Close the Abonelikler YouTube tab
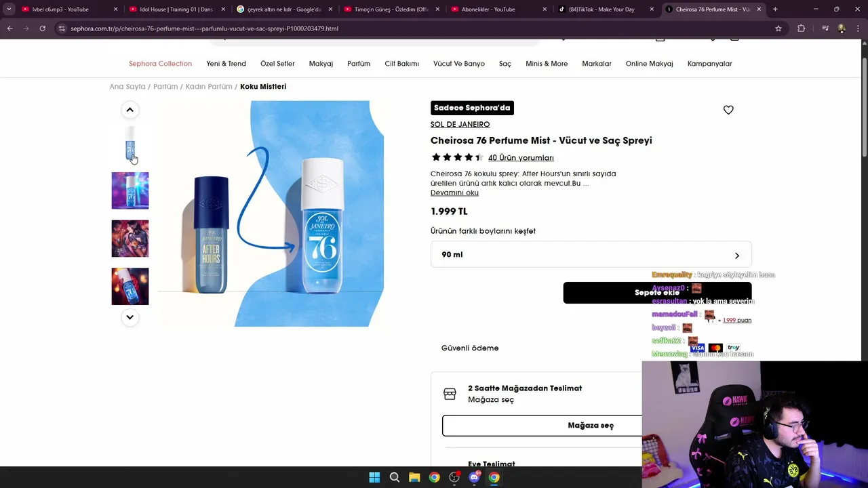 click(545, 9)
